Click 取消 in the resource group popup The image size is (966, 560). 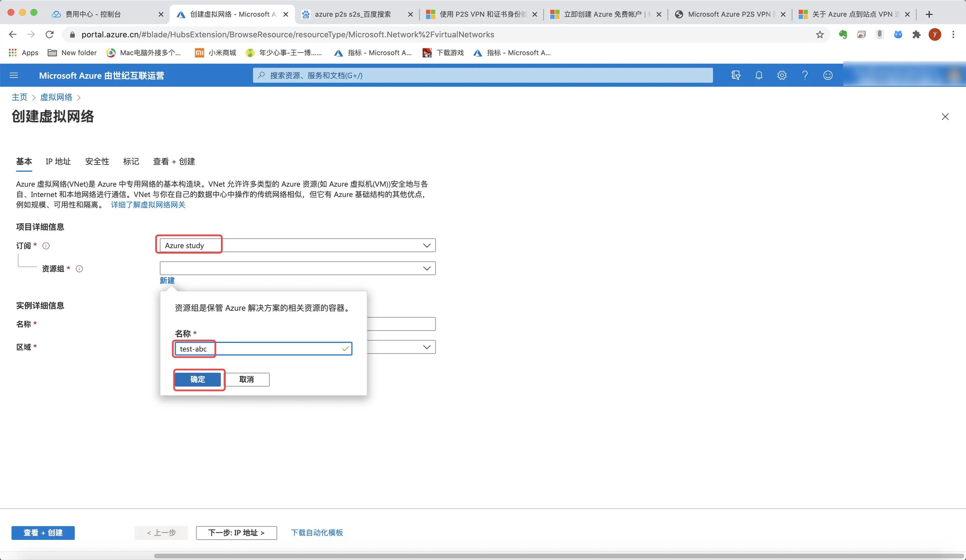pyautogui.click(x=247, y=379)
